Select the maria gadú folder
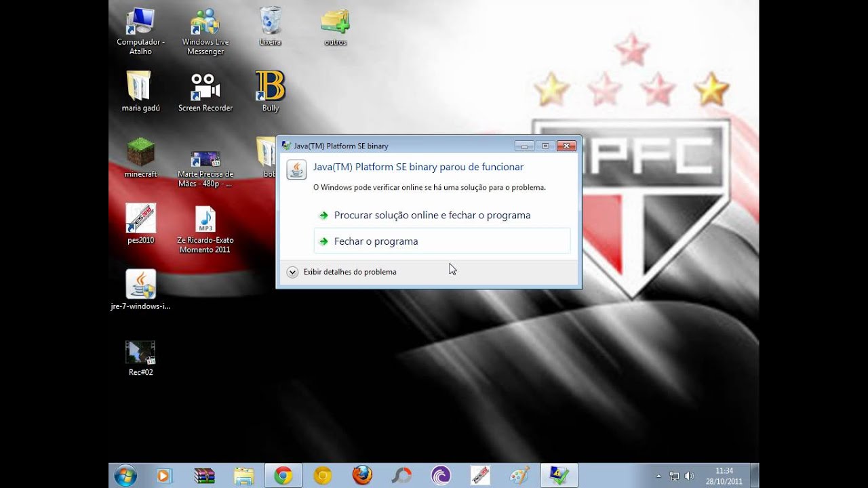Viewport: 868px width, 488px height. pos(140,91)
